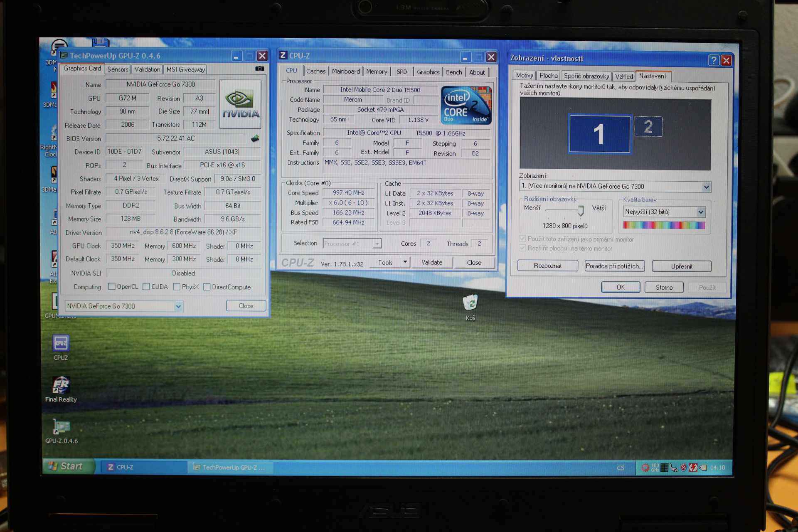Click the 1.00 GHz tray indicator
This screenshot has width=798, height=532.
tap(655, 468)
